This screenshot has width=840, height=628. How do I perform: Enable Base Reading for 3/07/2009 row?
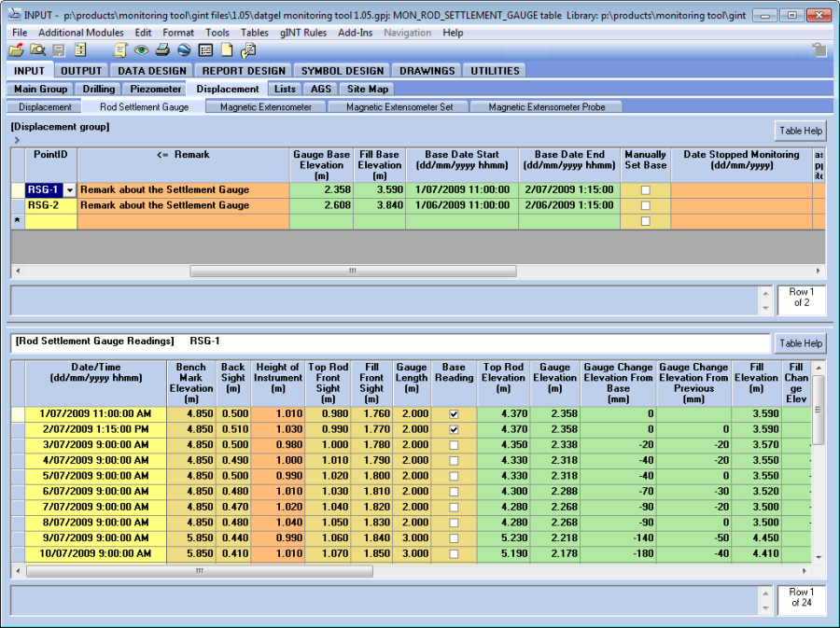point(454,446)
